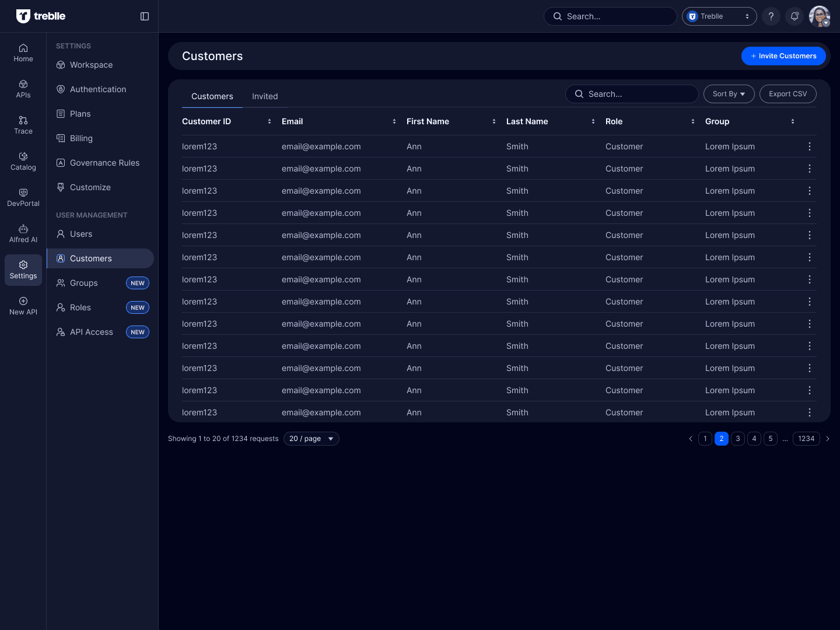Switch to the Invited tab

click(265, 96)
